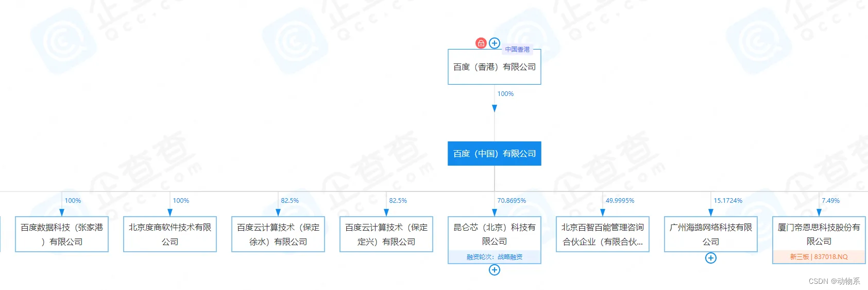868x290 pixels.
Task: Open 百度数据科技（张家港）有限公司 node
Action: 62,234
